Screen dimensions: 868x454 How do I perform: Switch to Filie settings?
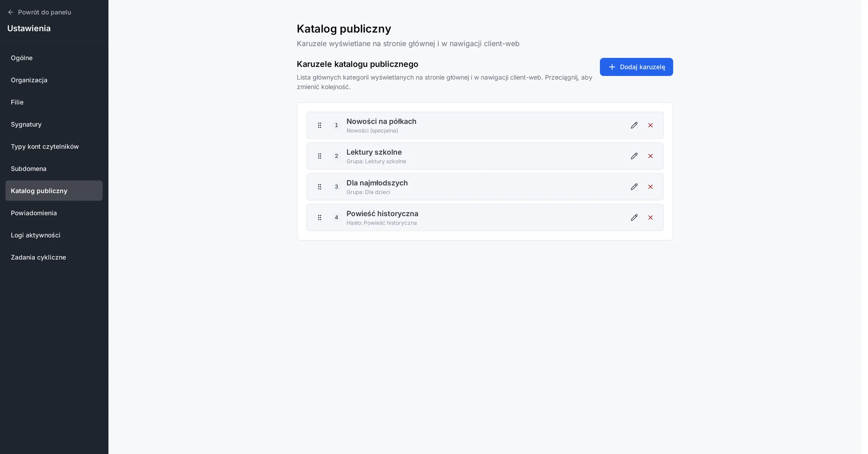pyautogui.click(x=54, y=102)
